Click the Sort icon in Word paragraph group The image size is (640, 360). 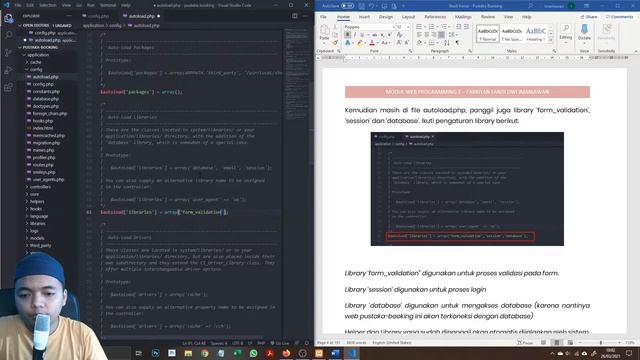click(x=447, y=42)
